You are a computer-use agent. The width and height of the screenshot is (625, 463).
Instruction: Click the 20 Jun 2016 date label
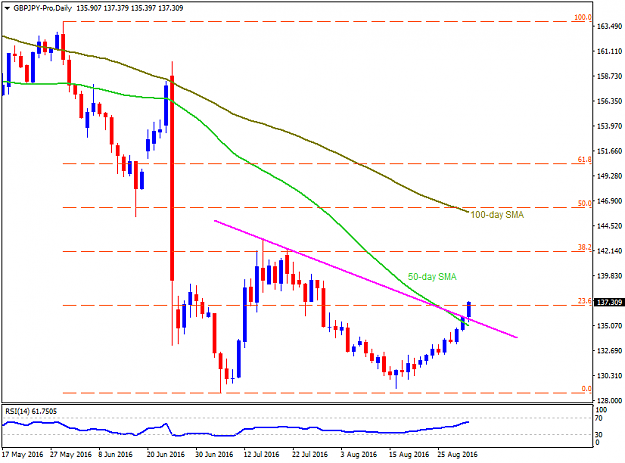pos(165,454)
